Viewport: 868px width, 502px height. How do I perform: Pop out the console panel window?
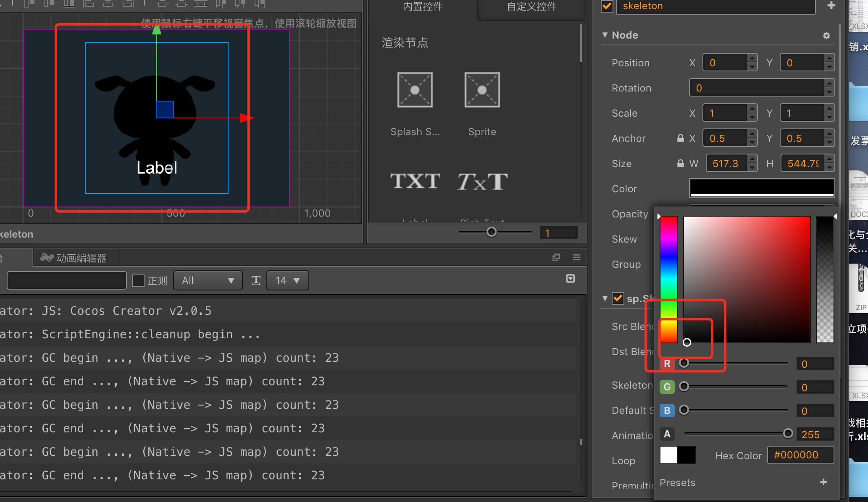556,257
